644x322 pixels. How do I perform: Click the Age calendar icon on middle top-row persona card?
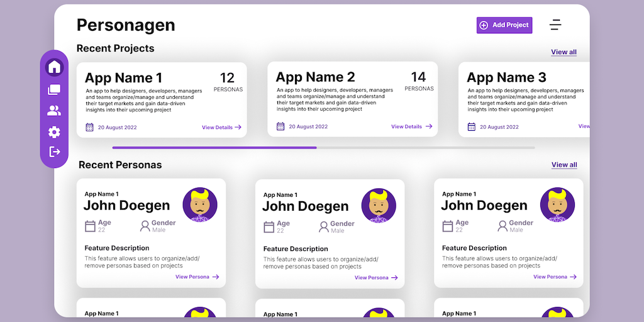[269, 226]
